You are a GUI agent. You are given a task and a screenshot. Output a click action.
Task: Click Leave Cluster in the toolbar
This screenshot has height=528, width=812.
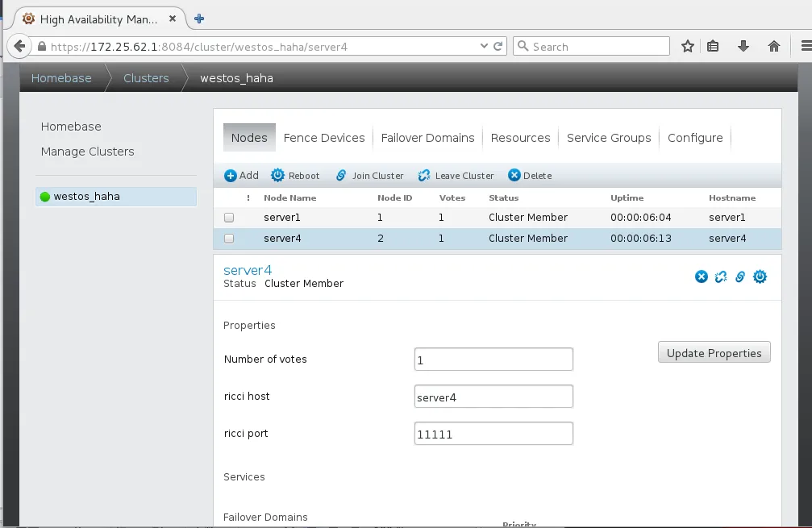tap(456, 176)
